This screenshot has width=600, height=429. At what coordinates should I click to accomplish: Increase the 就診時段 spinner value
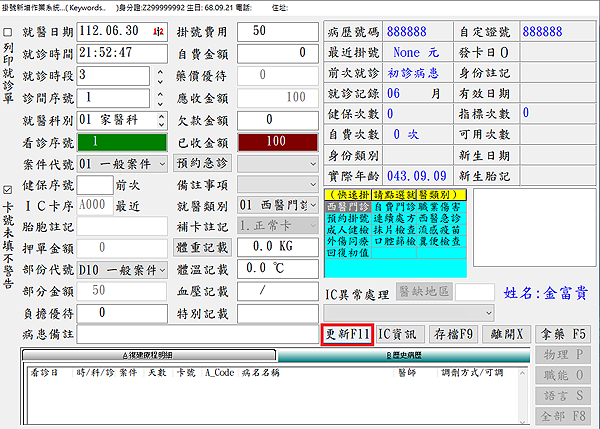tap(160, 71)
